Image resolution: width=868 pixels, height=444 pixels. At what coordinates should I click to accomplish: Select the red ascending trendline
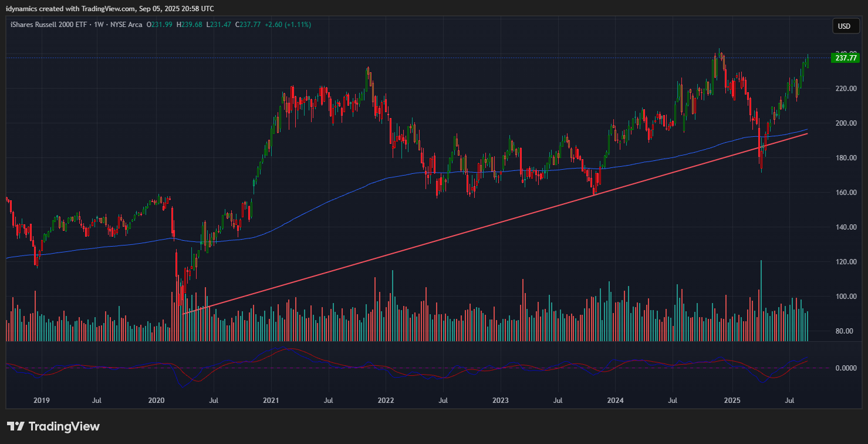(495, 224)
